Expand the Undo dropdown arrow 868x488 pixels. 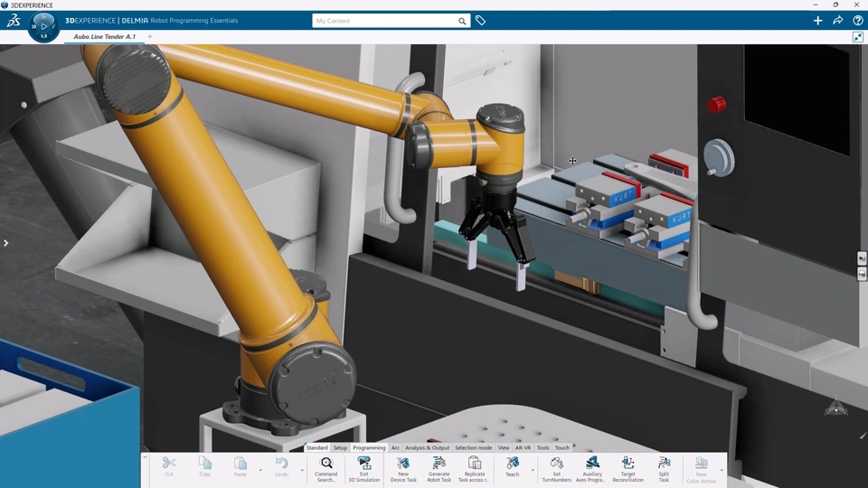[x=302, y=470]
